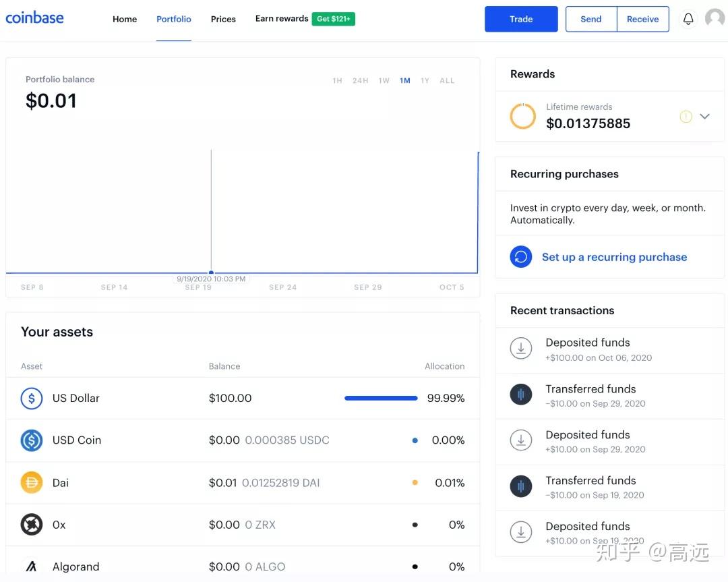
Task: Click the Send button
Action: 591,19
